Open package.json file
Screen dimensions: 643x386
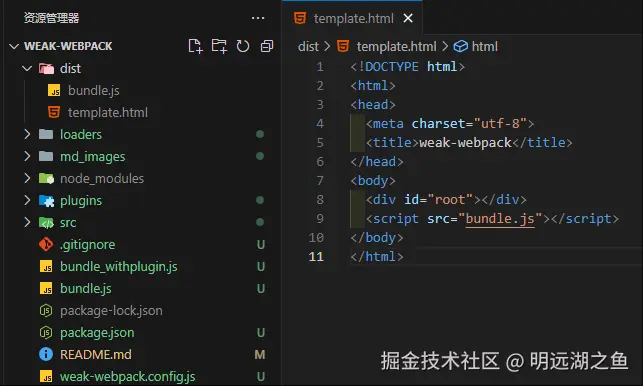click(x=97, y=333)
